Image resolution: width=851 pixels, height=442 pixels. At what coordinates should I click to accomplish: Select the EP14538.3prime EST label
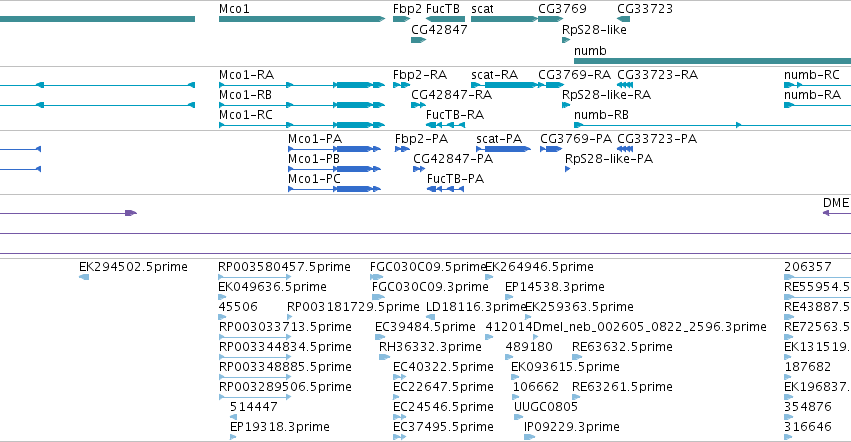click(555, 287)
